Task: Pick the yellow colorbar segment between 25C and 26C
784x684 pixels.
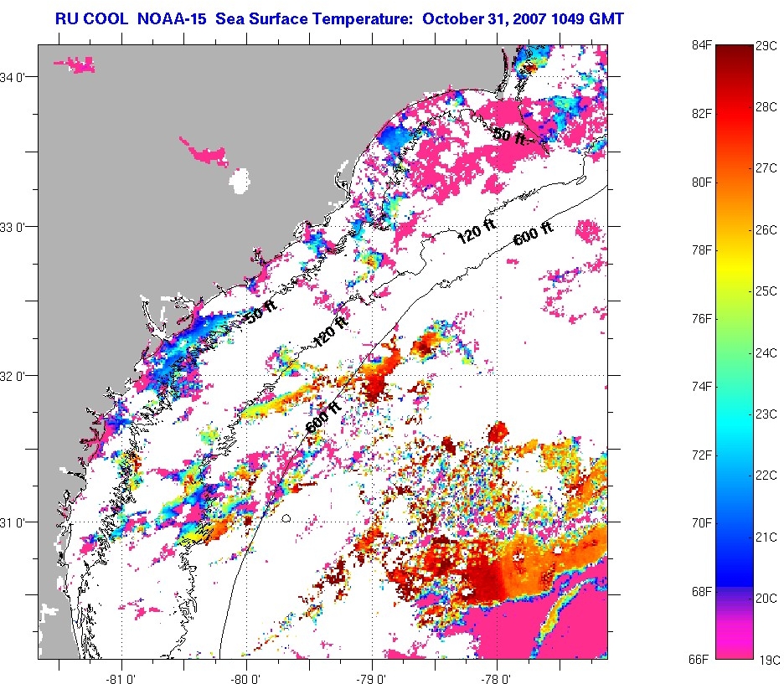Action: [x=734, y=267]
